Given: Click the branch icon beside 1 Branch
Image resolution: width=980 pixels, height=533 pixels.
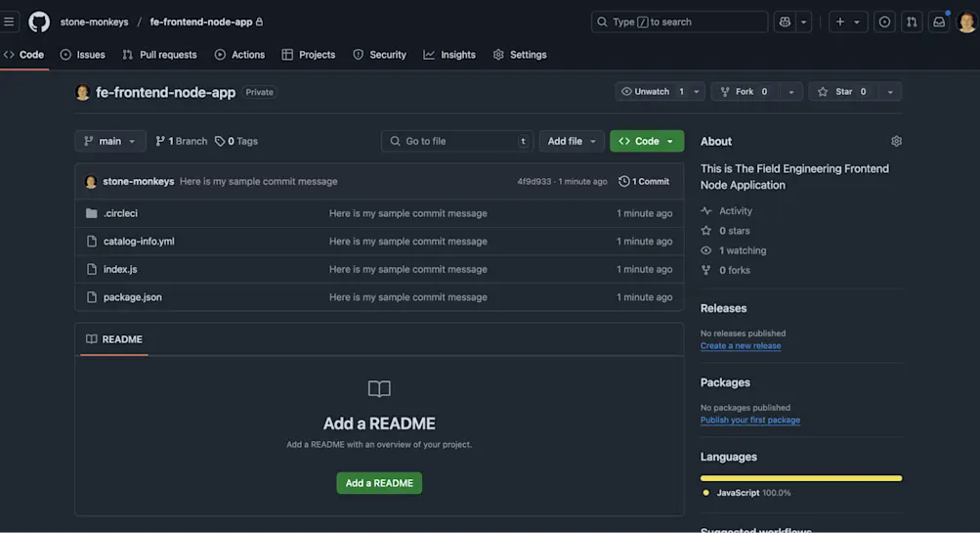Looking at the screenshot, I should pos(160,142).
